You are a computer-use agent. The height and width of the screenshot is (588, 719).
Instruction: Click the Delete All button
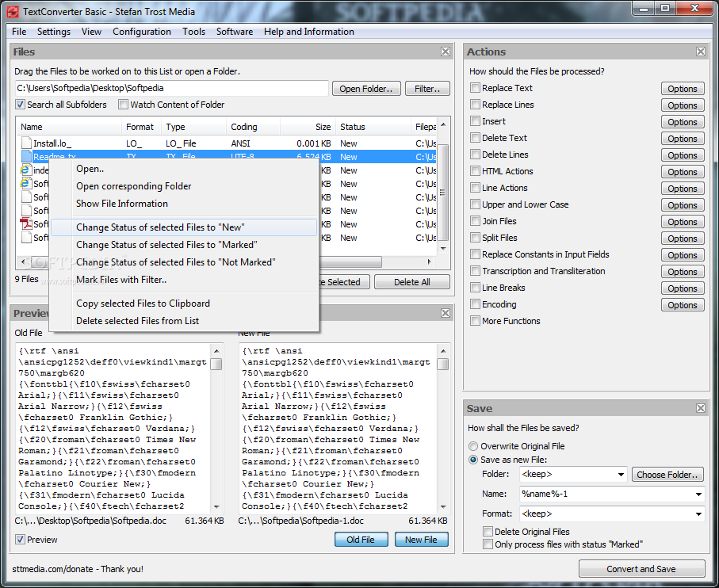411,282
